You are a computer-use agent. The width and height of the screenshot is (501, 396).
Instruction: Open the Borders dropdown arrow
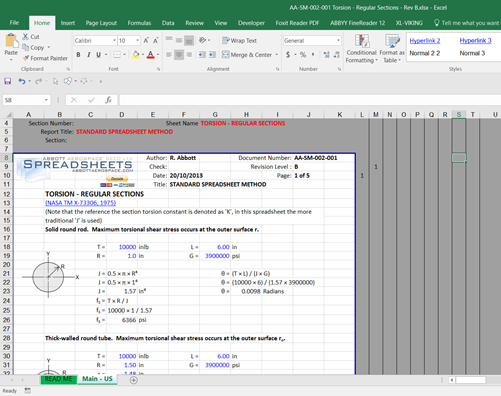click(x=124, y=55)
